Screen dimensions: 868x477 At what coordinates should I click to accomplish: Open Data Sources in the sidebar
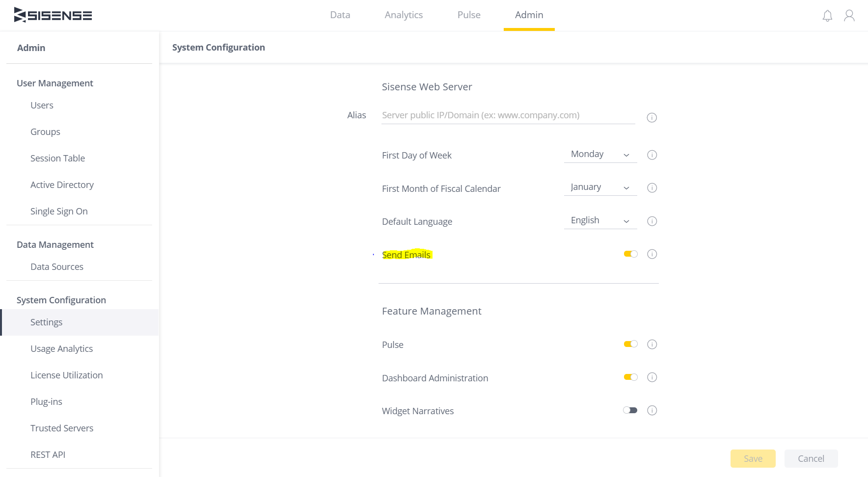tap(57, 267)
